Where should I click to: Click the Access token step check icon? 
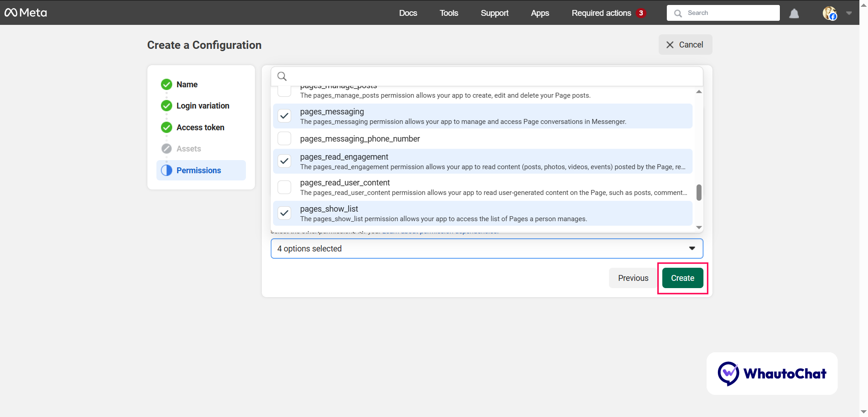pos(166,128)
